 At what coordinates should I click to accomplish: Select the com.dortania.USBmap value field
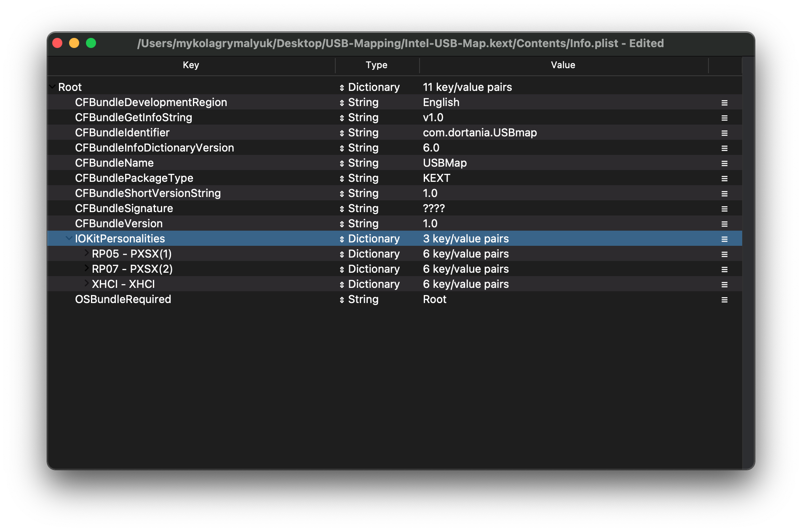(x=480, y=133)
